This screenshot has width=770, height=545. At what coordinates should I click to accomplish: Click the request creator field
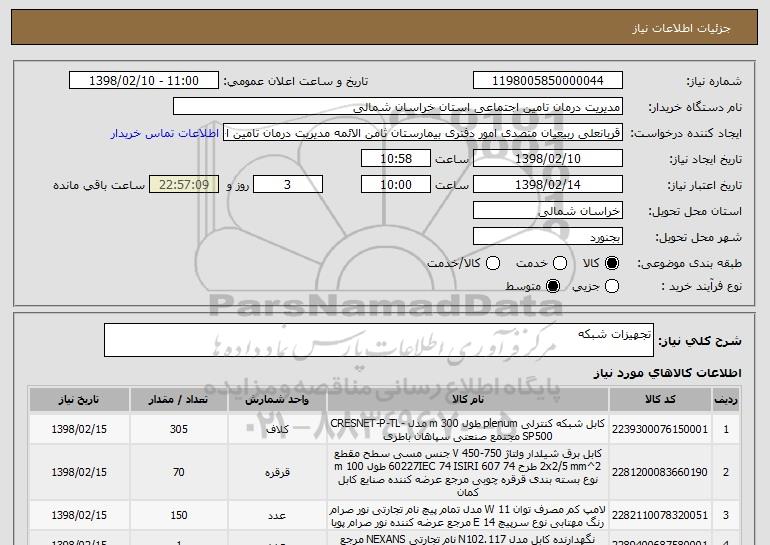pyautogui.click(x=423, y=133)
